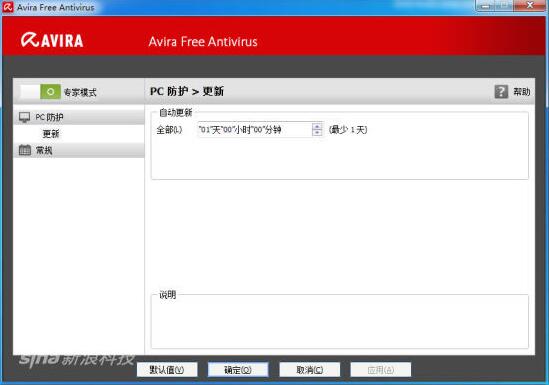Click the '(最少 1 天)' hint text
549x385 pixels.
click(348, 130)
